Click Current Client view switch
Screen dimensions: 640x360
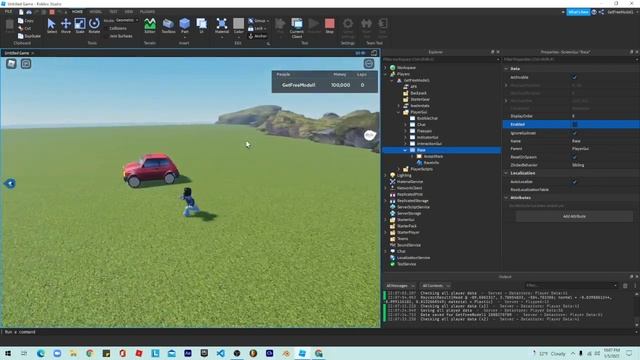(x=297, y=28)
